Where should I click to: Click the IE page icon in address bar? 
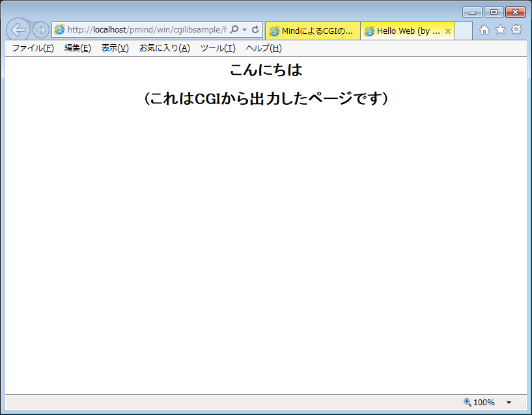tap(59, 29)
